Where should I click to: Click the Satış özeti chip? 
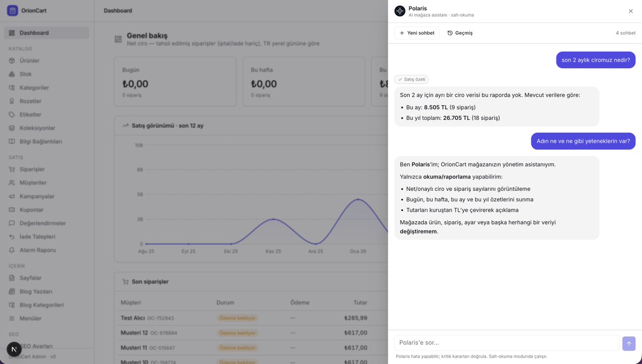coord(411,79)
